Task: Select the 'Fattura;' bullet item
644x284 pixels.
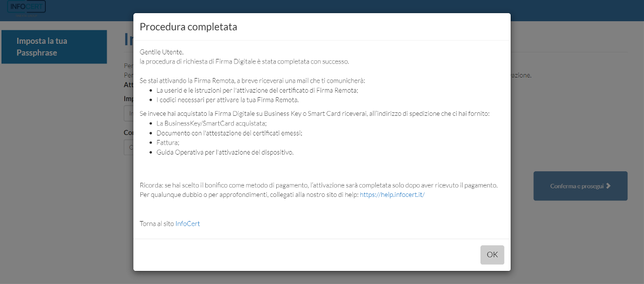Action: click(168, 143)
